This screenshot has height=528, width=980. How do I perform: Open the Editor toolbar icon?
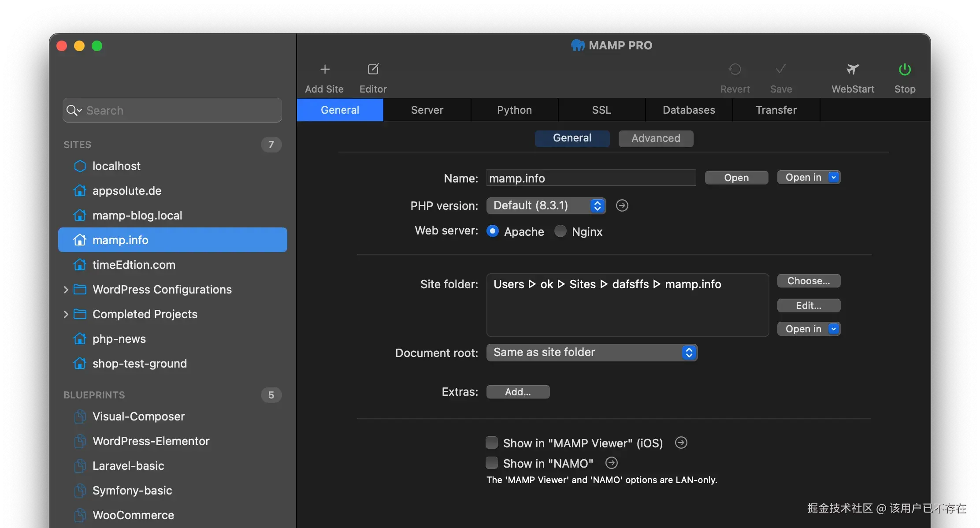(373, 69)
